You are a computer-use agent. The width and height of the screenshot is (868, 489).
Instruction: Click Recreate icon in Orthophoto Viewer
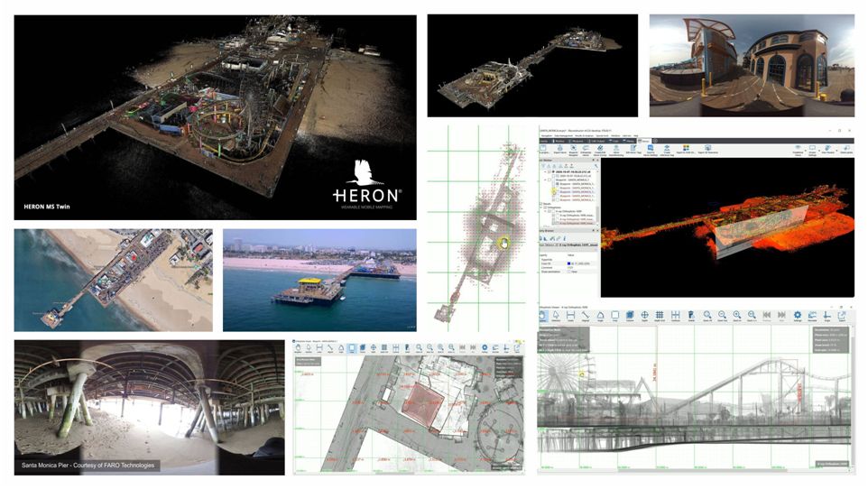pos(812,316)
